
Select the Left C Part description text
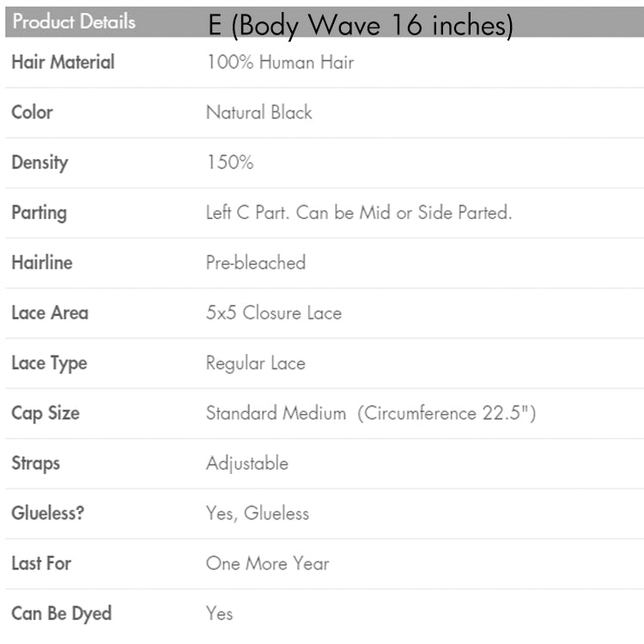(x=359, y=213)
